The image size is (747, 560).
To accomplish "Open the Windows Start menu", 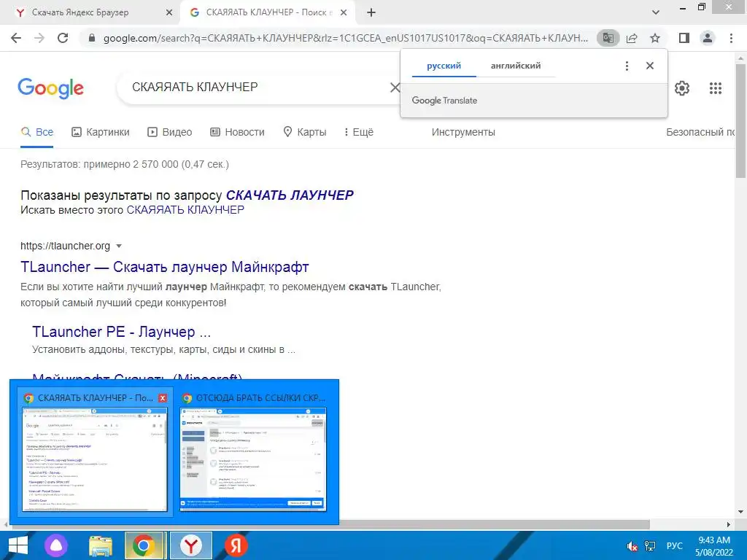I will [x=18, y=545].
